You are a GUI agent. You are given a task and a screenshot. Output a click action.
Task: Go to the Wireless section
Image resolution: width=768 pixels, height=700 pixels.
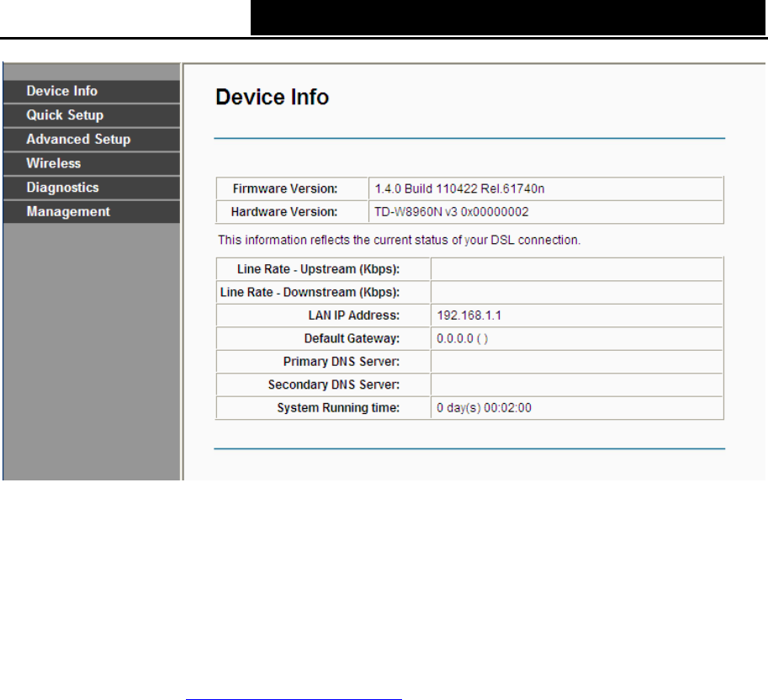(92, 163)
